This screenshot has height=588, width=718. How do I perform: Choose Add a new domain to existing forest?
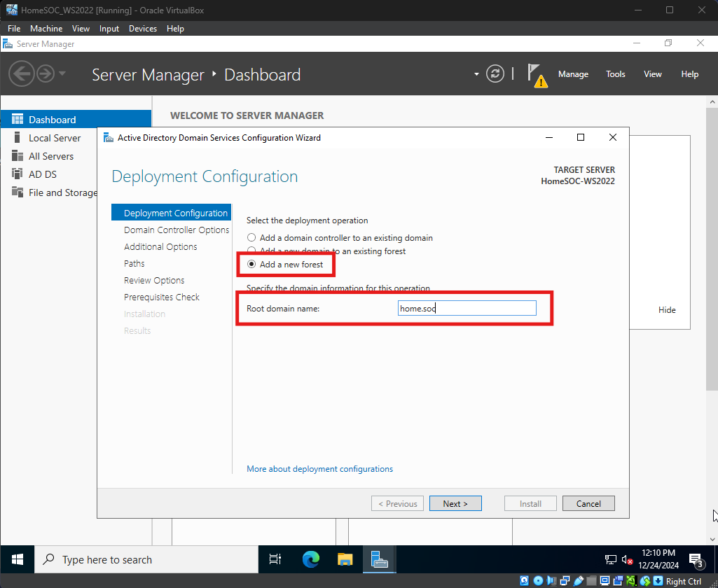pos(252,251)
